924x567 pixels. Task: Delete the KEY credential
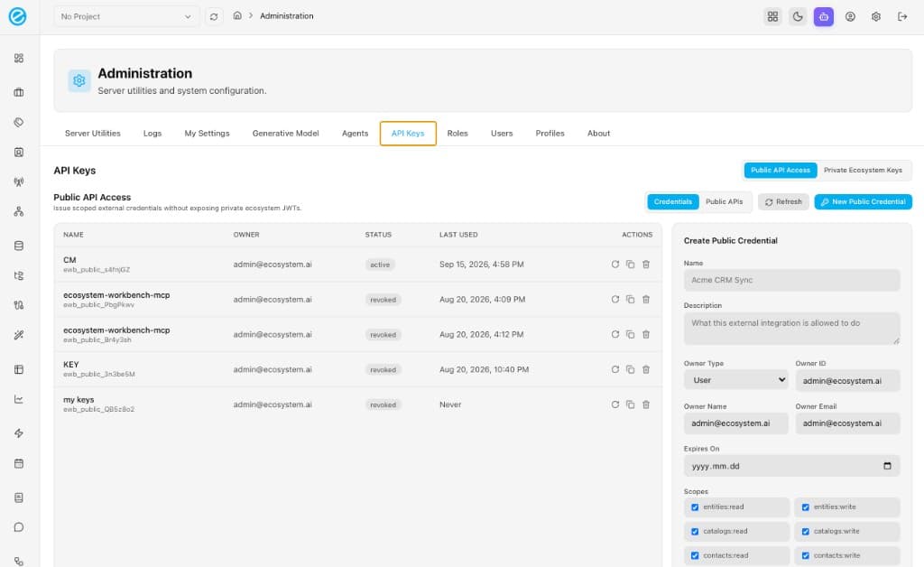646,369
